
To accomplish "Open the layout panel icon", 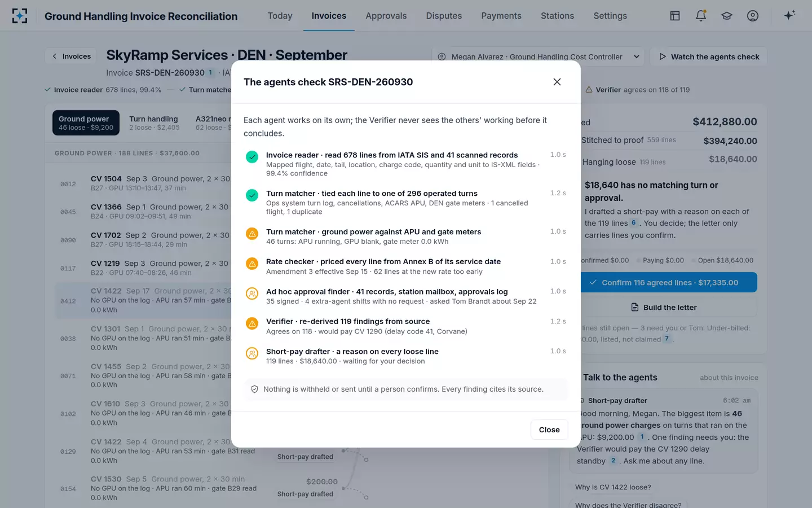I will pyautogui.click(x=675, y=16).
